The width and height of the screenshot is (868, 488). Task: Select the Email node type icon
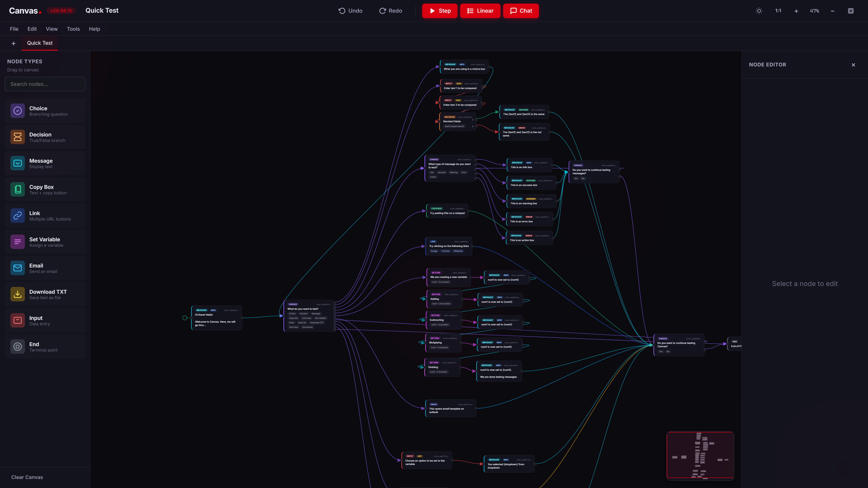pyautogui.click(x=18, y=268)
